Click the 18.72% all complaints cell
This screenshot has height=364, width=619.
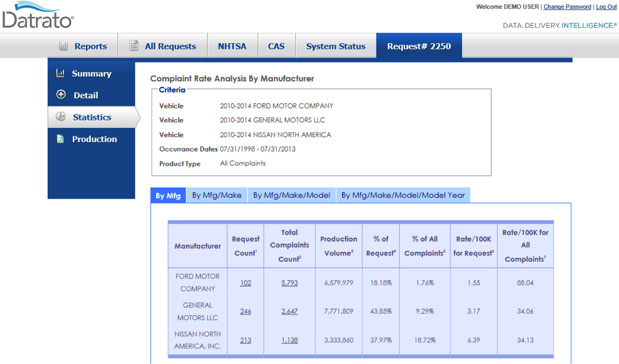[425, 340]
